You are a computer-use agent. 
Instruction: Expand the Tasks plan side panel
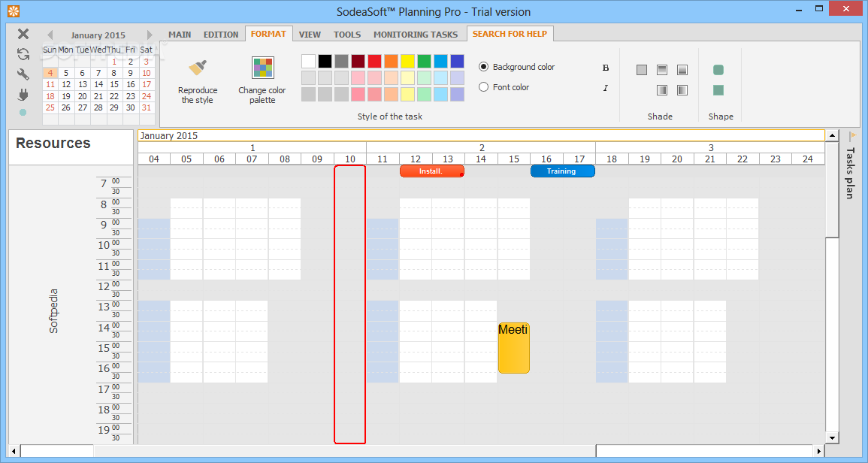(x=850, y=174)
